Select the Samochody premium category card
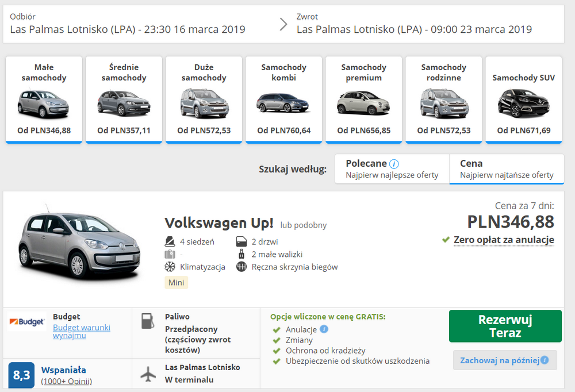 point(364,100)
